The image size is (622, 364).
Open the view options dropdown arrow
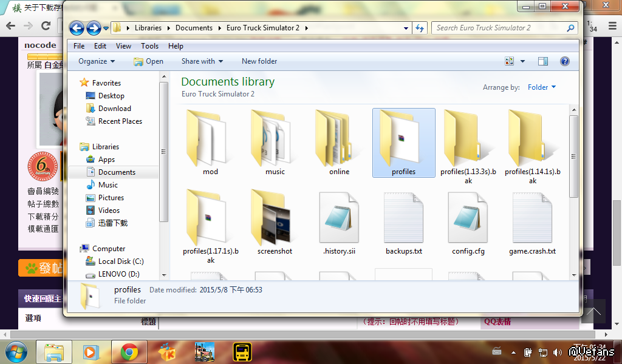pos(522,61)
